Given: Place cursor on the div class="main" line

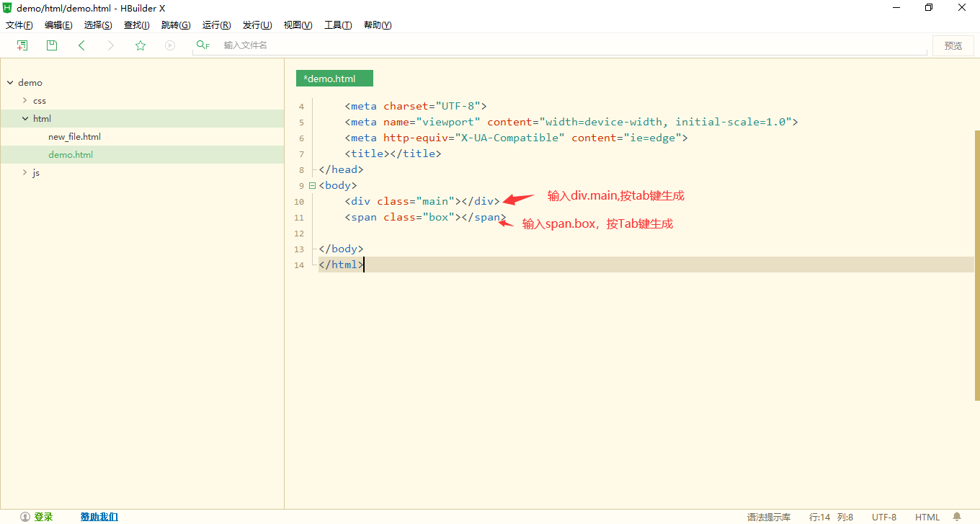Looking at the screenshot, I should tap(422, 201).
